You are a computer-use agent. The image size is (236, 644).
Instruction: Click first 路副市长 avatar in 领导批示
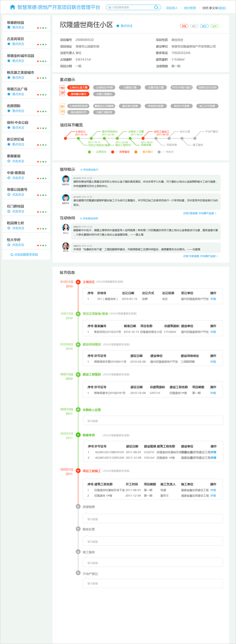pyautogui.click(x=66, y=179)
